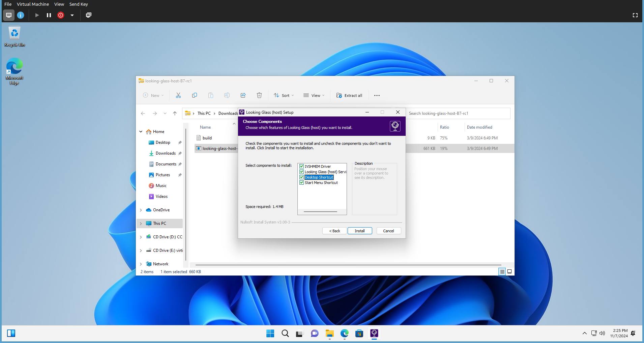
Task: Expand CD Drive (D:) tree node
Action: tap(141, 237)
